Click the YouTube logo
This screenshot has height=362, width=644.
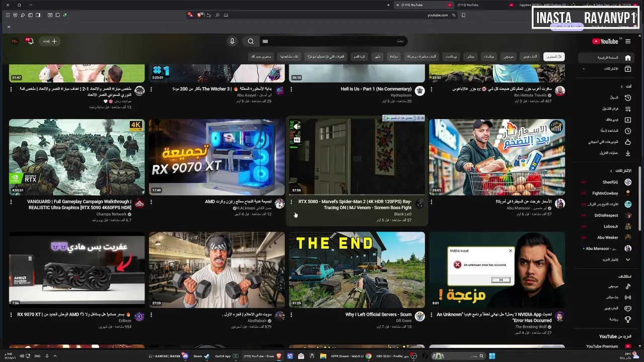(x=605, y=41)
